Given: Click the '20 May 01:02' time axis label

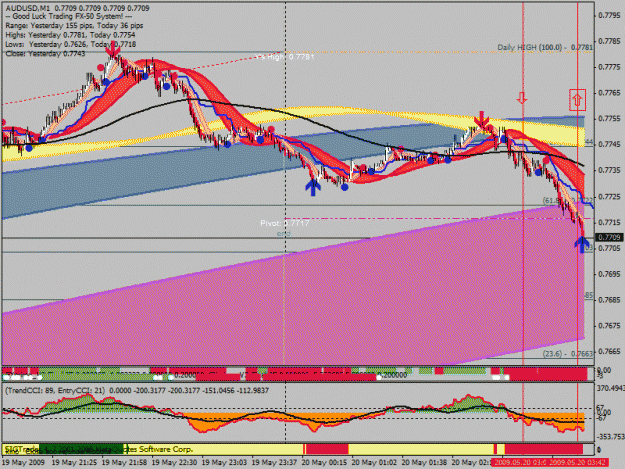Looking at the screenshot, I should click(x=374, y=463).
